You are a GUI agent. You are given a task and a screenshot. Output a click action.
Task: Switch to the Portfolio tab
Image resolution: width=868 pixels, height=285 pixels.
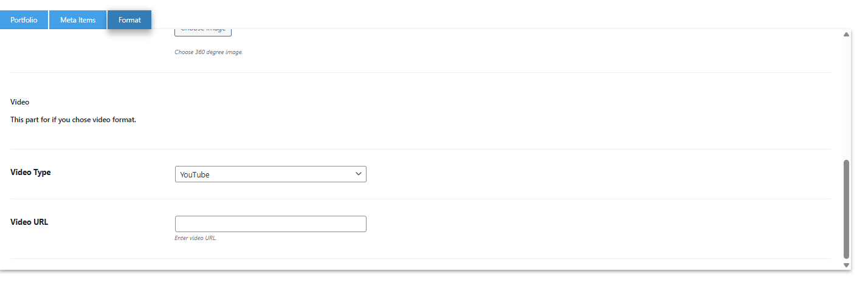coord(24,20)
